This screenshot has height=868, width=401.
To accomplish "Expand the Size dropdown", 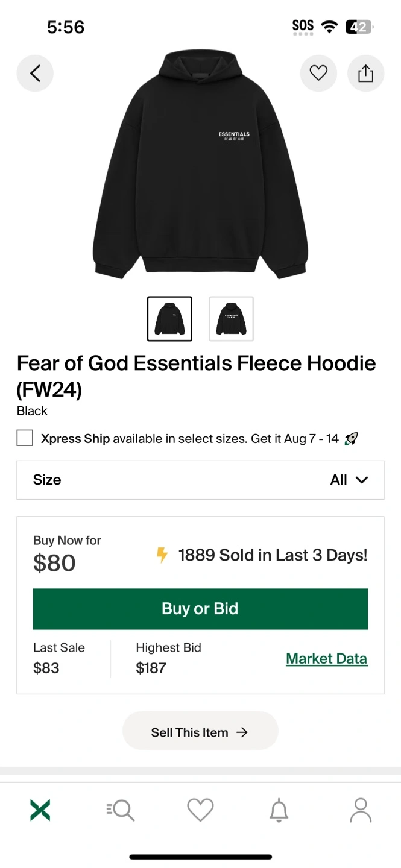I will click(x=200, y=480).
